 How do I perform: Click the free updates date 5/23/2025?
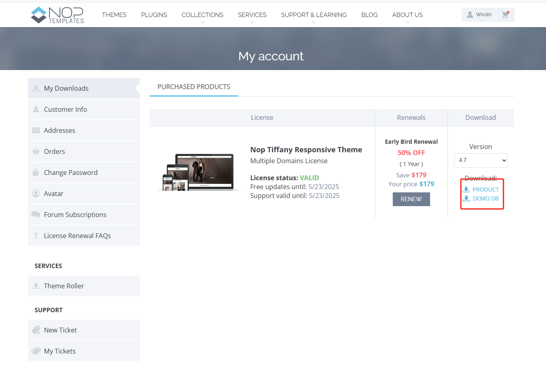point(323,187)
